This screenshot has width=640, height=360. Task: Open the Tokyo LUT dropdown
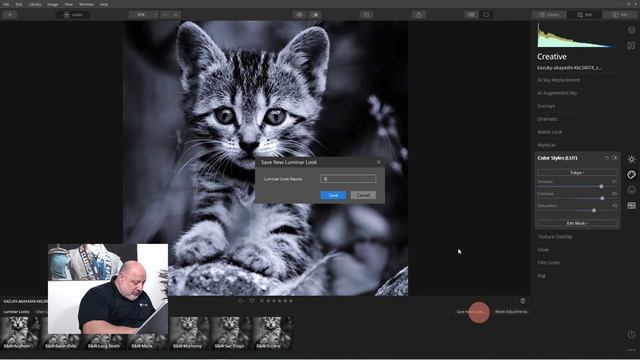click(x=577, y=173)
